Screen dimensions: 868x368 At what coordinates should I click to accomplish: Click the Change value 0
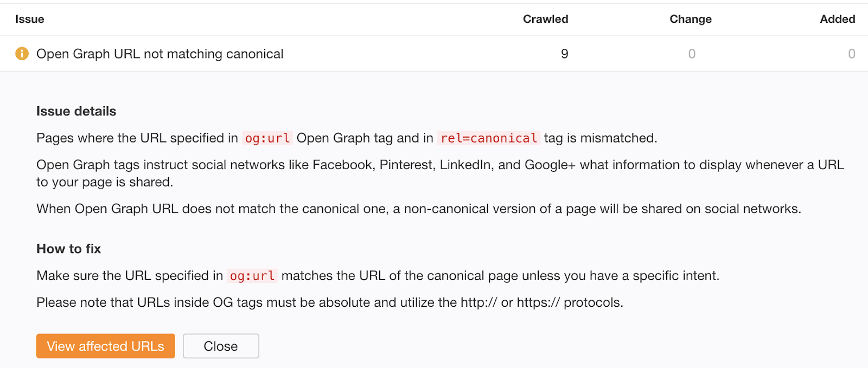pyautogui.click(x=692, y=54)
